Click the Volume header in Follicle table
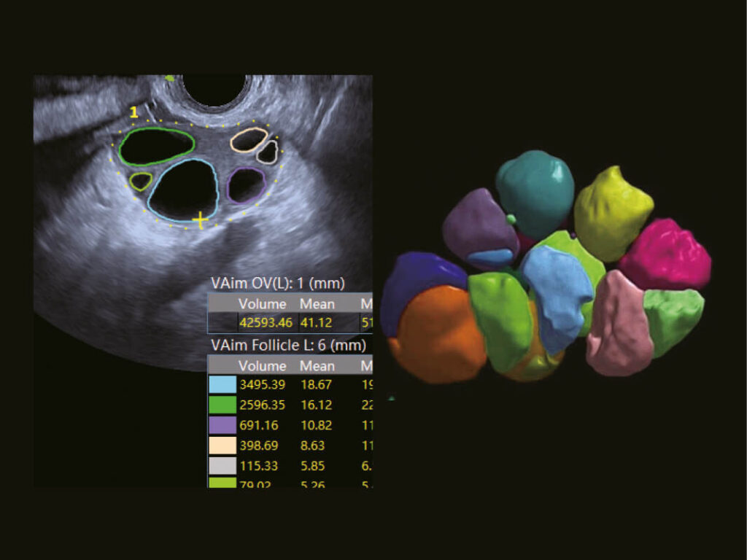747x560 pixels. [260, 366]
